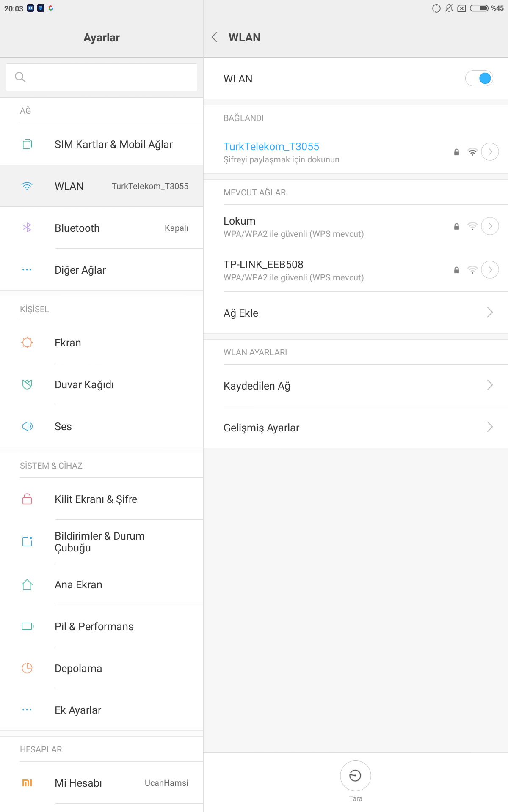The width and height of the screenshot is (508, 812).
Task: Click the three-dots icon beside Ek Ayarlar
Action: [27, 710]
